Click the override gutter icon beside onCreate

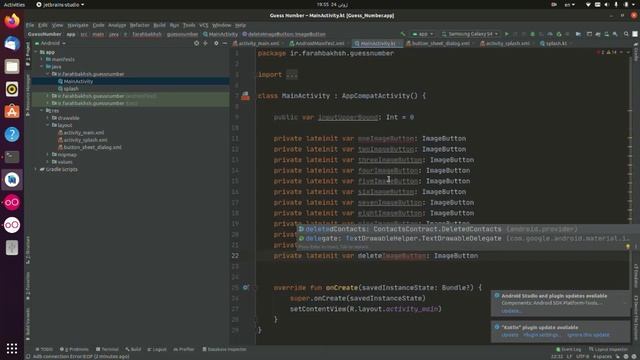point(245,287)
